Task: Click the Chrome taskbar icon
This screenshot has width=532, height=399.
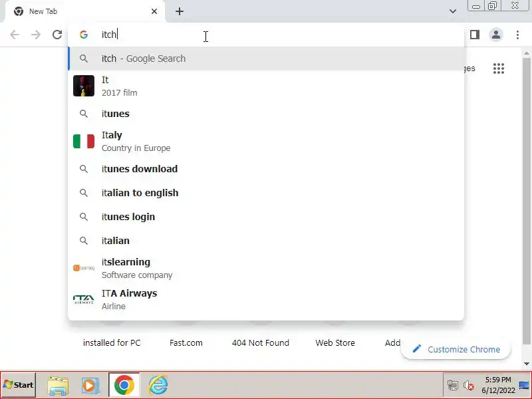Action: (124, 385)
